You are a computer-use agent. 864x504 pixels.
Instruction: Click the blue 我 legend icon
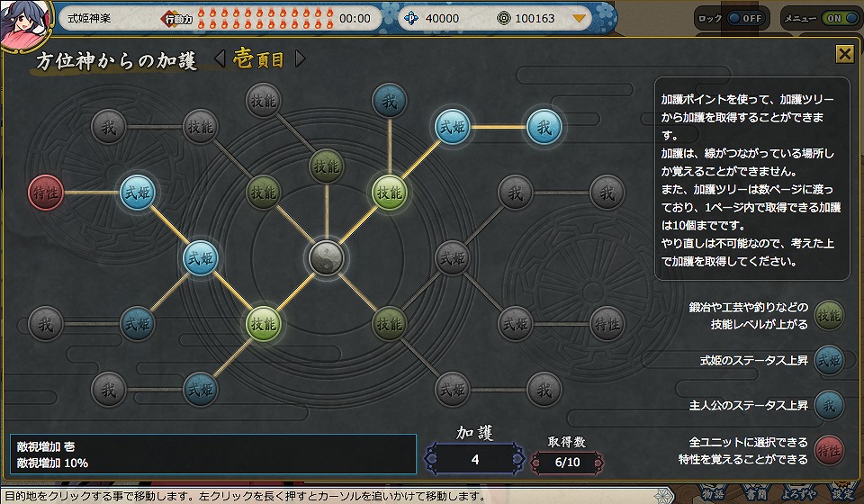click(829, 404)
